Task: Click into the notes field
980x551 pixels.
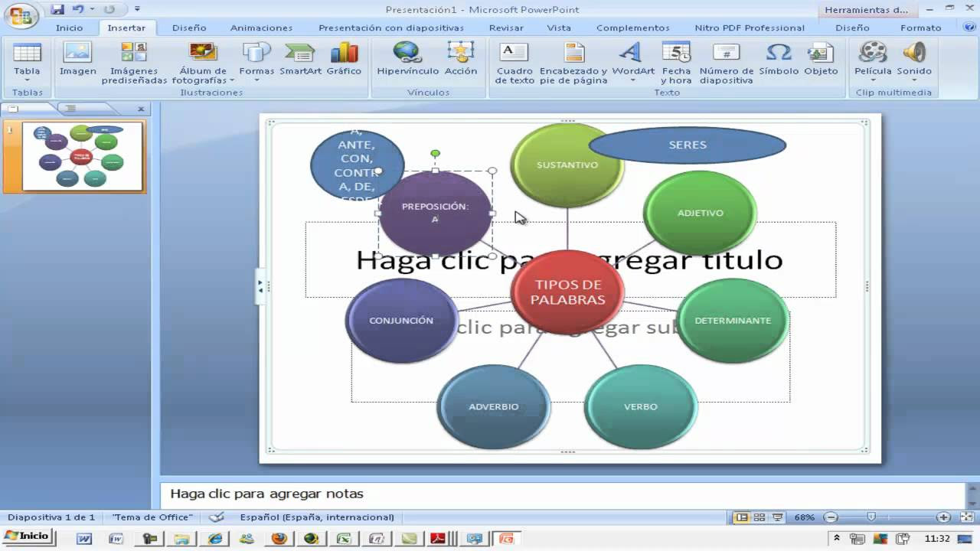Action: pos(562,494)
